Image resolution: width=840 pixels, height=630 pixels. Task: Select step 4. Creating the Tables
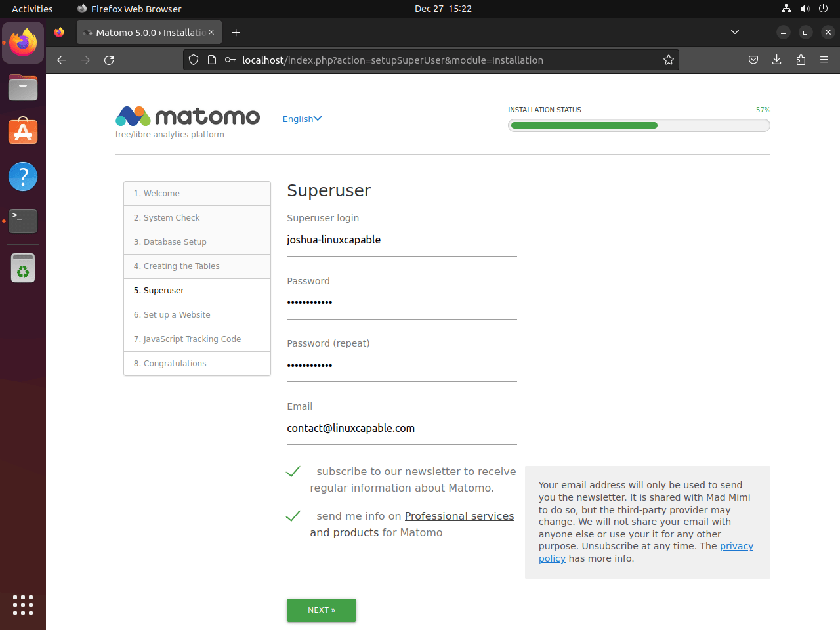[197, 266]
